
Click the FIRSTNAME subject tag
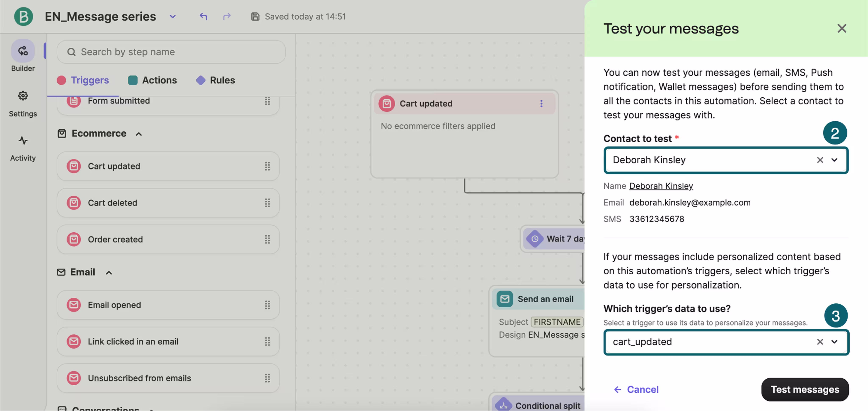[557, 322]
